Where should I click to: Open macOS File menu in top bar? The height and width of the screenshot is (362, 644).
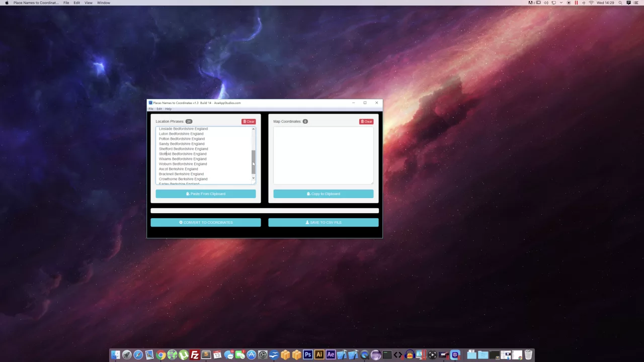(x=66, y=3)
